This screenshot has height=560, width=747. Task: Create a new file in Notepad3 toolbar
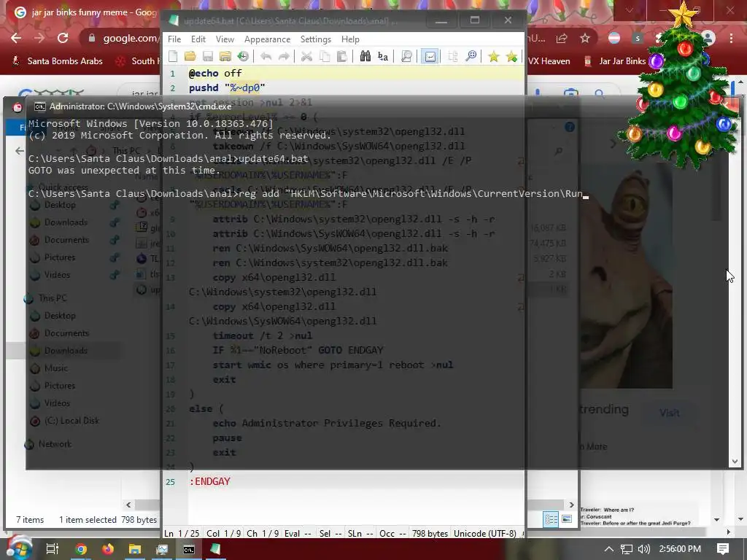point(174,57)
